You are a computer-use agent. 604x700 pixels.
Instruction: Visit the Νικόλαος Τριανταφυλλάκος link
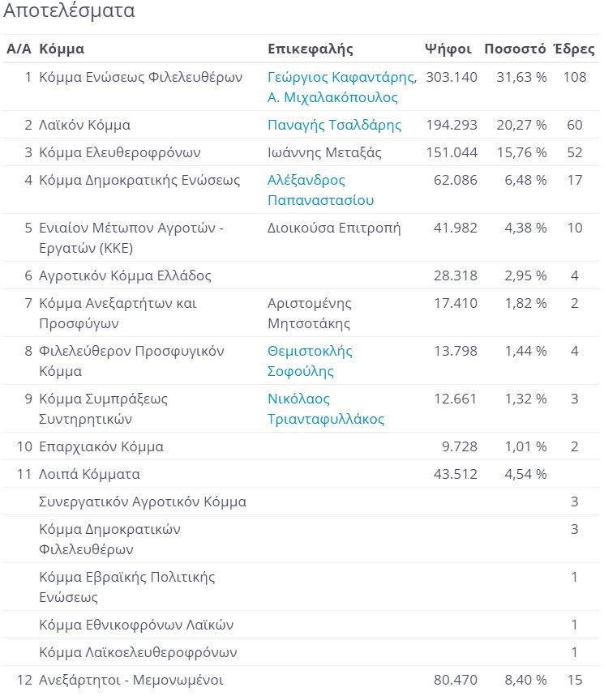pyautogui.click(x=326, y=409)
